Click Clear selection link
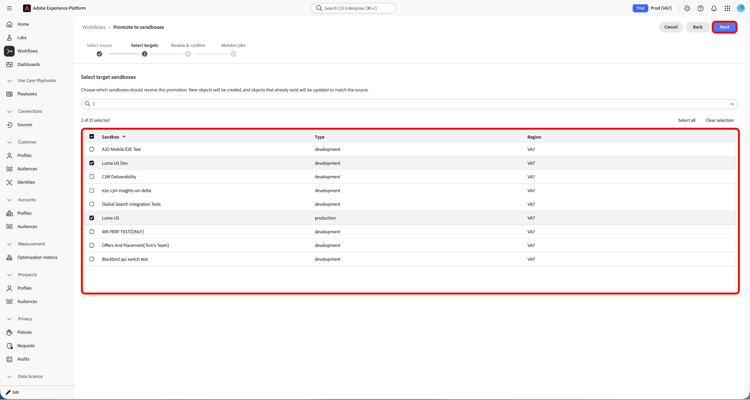This screenshot has height=400, width=750. click(x=719, y=121)
